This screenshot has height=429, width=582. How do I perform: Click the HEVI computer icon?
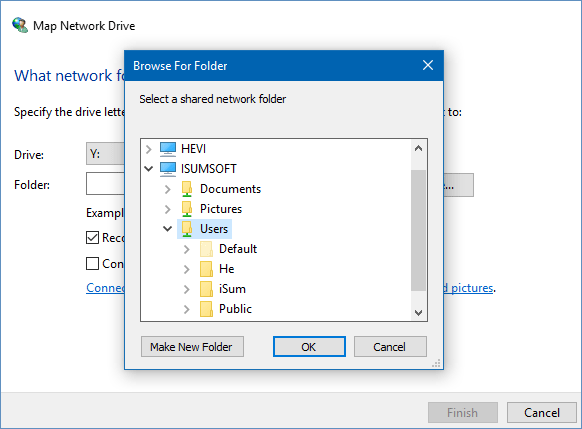168,149
